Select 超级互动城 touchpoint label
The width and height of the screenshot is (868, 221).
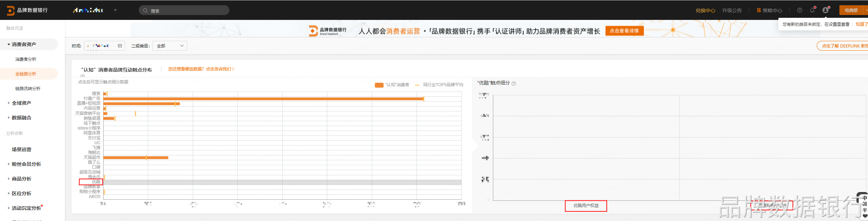(90, 172)
